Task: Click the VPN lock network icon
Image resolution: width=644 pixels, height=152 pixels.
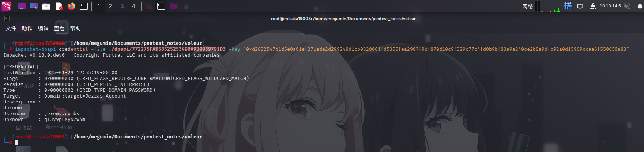Action: 593,6
